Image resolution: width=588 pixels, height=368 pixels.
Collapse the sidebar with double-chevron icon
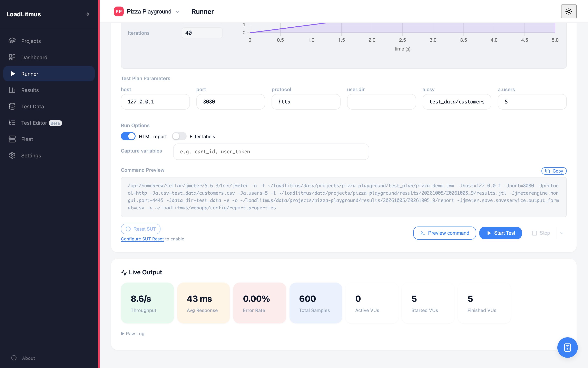(88, 14)
